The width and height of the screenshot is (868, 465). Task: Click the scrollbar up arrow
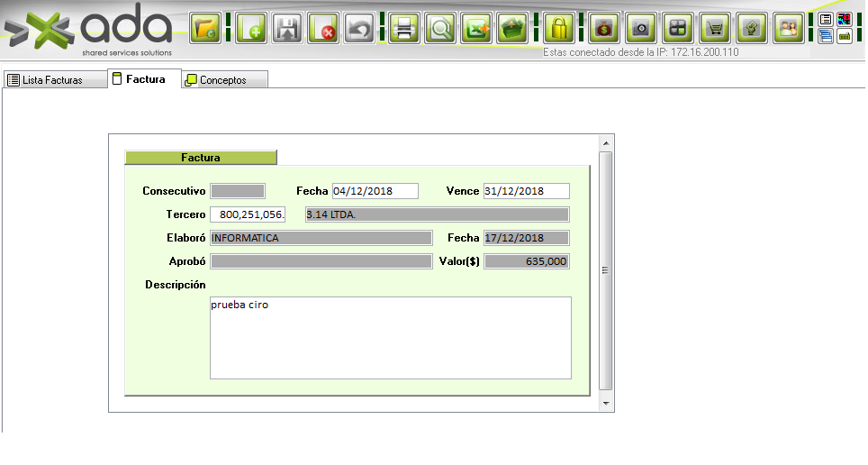pos(606,143)
